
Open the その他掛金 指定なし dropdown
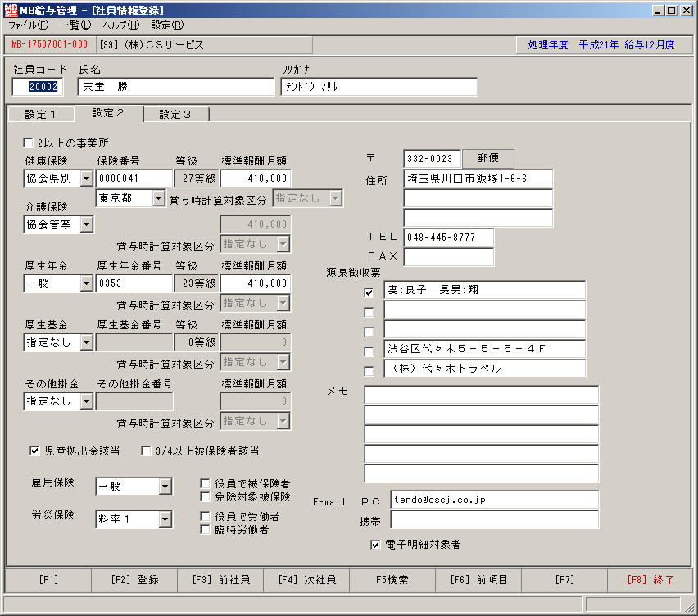[x=86, y=401]
